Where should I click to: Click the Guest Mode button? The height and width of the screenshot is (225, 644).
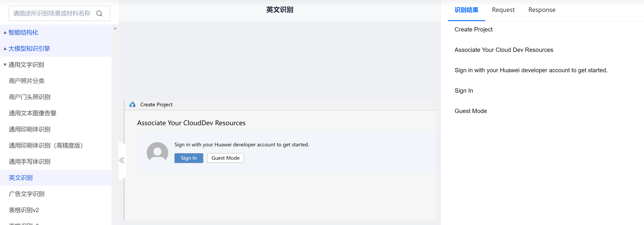click(x=225, y=158)
